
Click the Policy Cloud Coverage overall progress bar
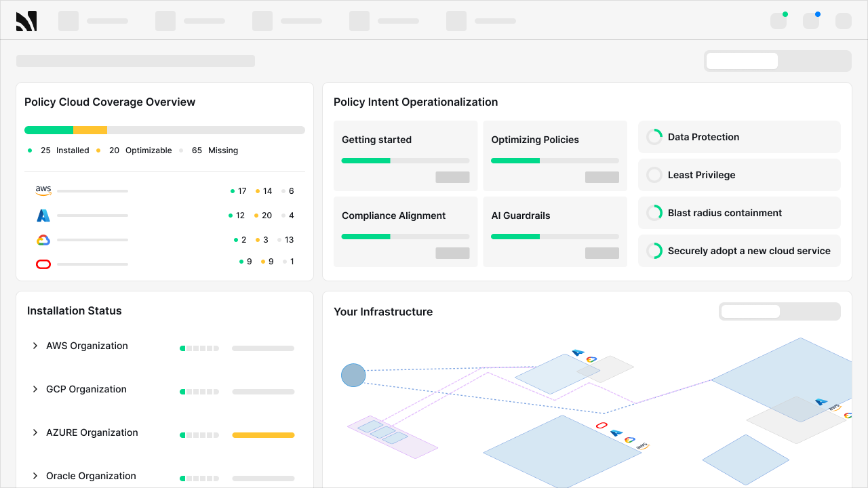[x=165, y=130]
